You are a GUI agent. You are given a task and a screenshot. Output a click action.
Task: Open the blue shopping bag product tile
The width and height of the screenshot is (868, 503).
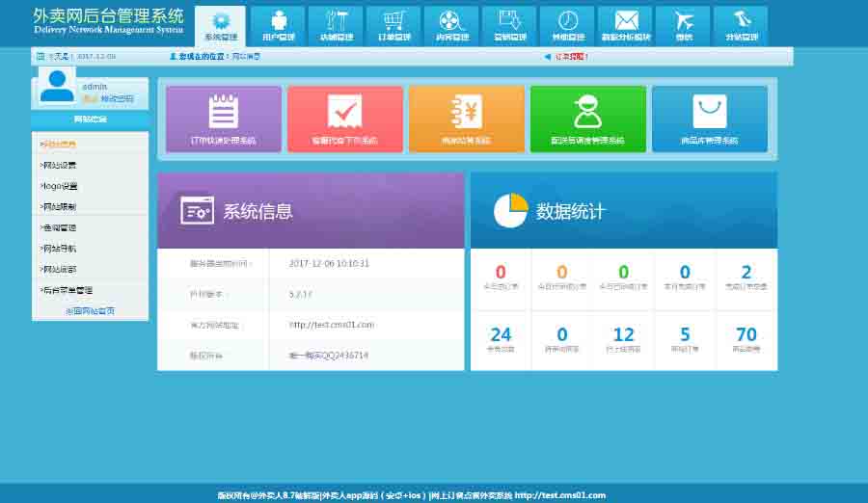[x=709, y=119]
